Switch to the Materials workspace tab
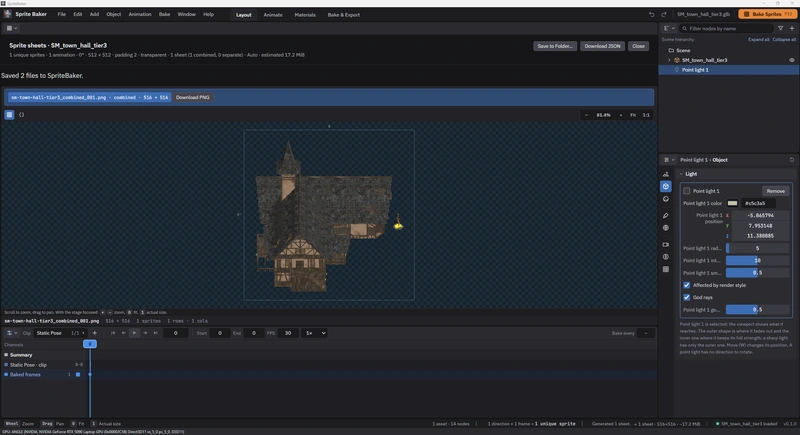Viewport: 800px width, 435px height. tap(305, 15)
